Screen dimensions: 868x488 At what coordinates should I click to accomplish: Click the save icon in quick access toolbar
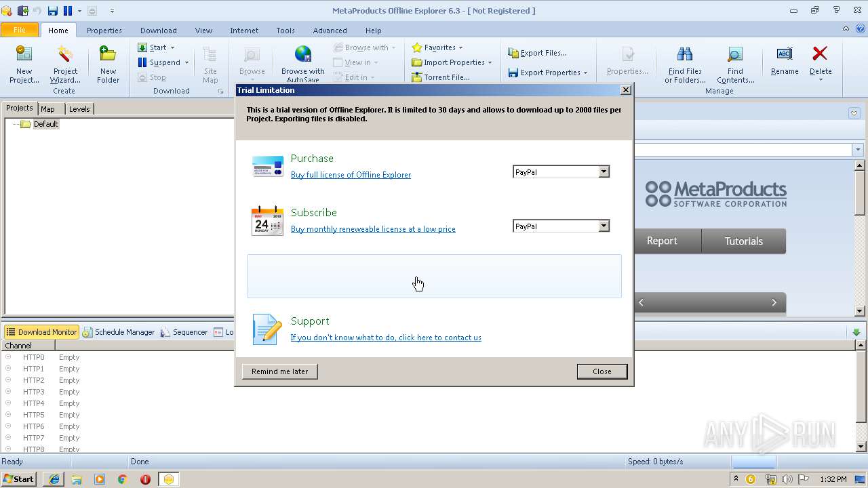(53, 10)
